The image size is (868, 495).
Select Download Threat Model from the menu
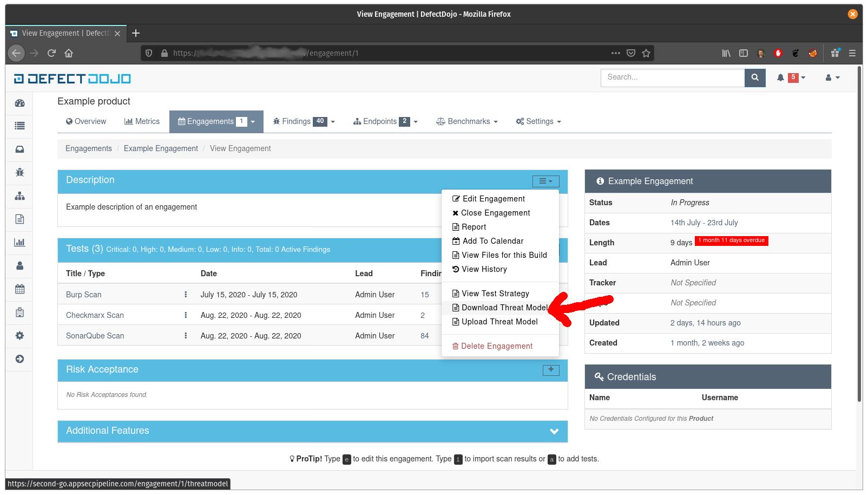(x=499, y=307)
